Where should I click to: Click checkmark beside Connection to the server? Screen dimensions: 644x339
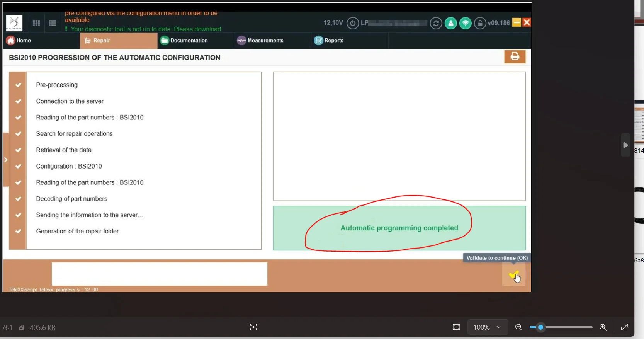[x=18, y=101]
